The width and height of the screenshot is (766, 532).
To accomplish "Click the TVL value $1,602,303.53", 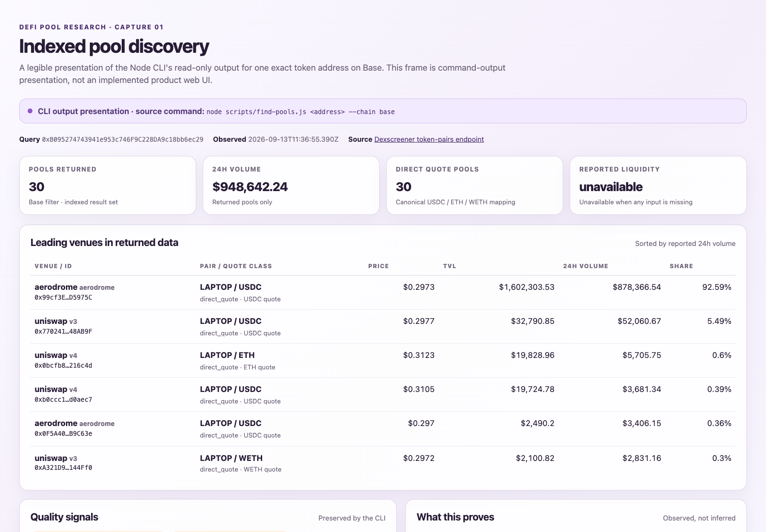I will [x=526, y=287].
